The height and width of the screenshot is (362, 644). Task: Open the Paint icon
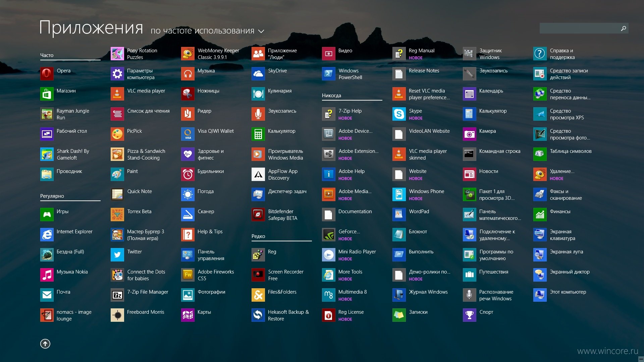click(117, 174)
